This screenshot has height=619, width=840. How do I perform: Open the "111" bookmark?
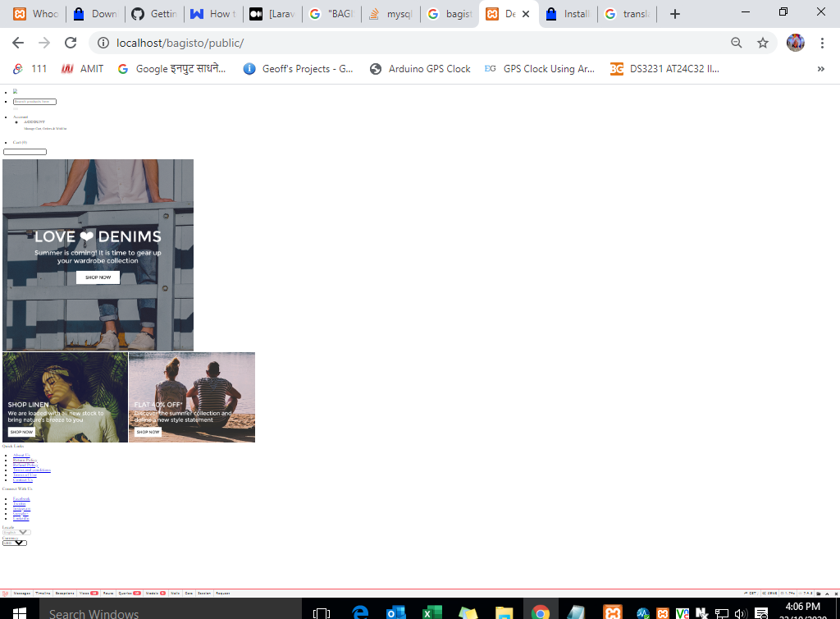(x=30, y=69)
